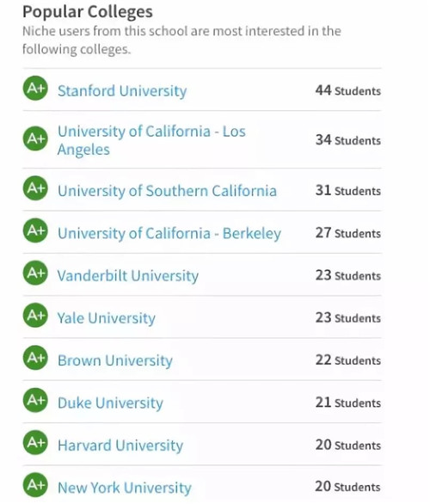Click the A+ icon beside Brown University

(x=35, y=358)
